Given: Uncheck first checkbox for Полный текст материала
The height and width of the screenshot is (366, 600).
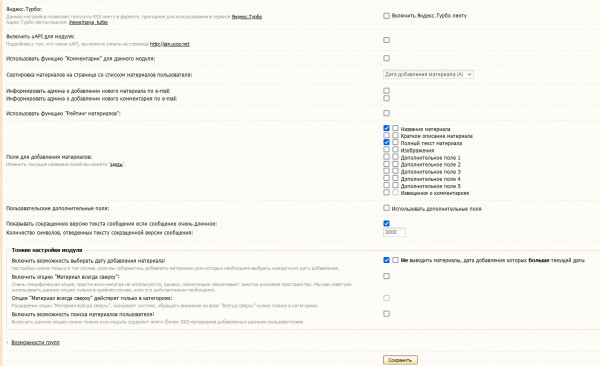Looking at the screenshot, I should click(386, 142).
